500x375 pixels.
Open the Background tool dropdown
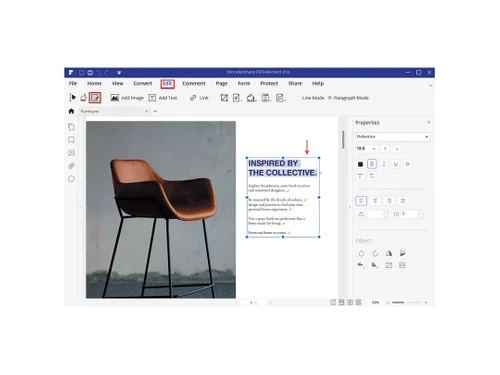pos(251,98)
